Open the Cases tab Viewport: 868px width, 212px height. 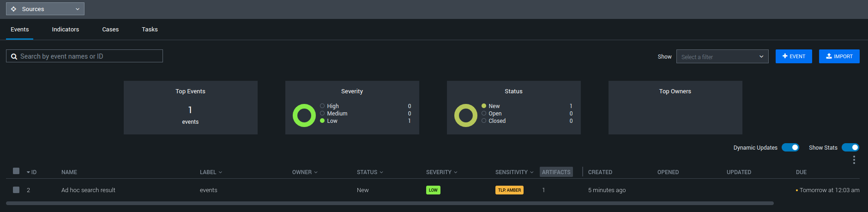pos(110,29)
